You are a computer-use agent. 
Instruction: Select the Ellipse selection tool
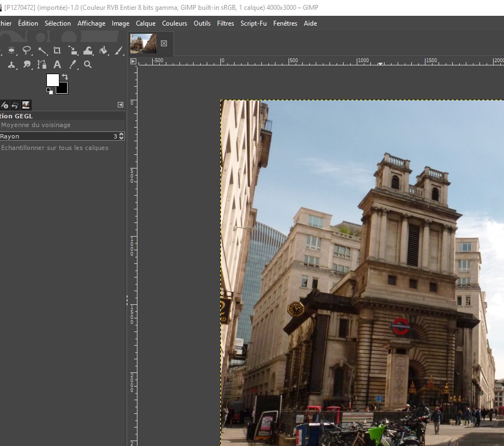tap(11, 51)
